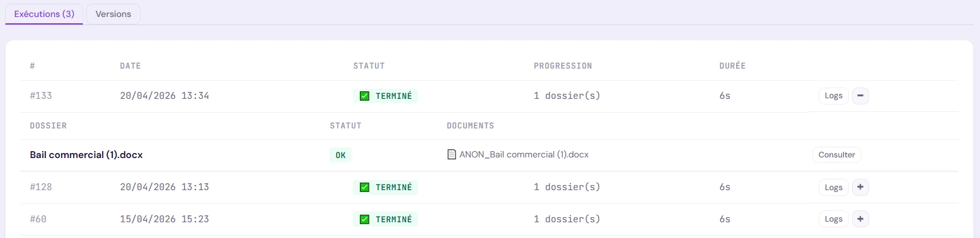Open Logs for execution #128

833,187
